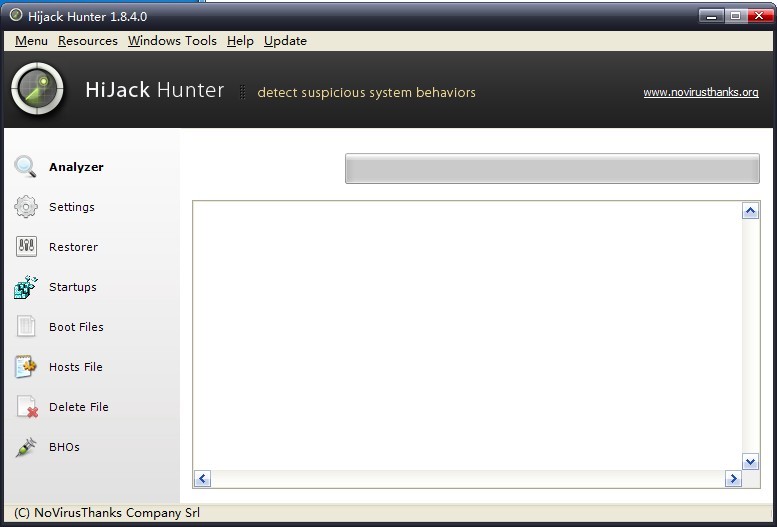Click the gray progress bar above results
The width and height of the screenshot is (777, 527).
pos(552,169)
